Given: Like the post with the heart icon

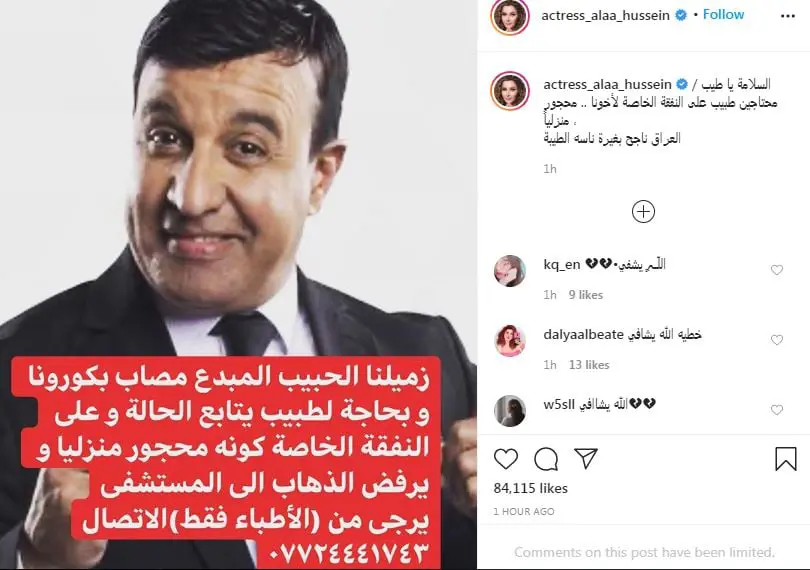Looking at the screenshot, I should tap(506, 459).
